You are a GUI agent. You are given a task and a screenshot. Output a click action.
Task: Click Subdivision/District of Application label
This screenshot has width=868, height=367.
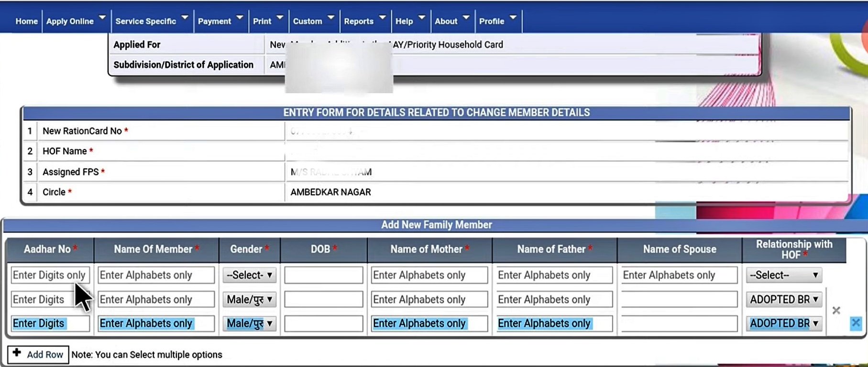click(183, 65)
